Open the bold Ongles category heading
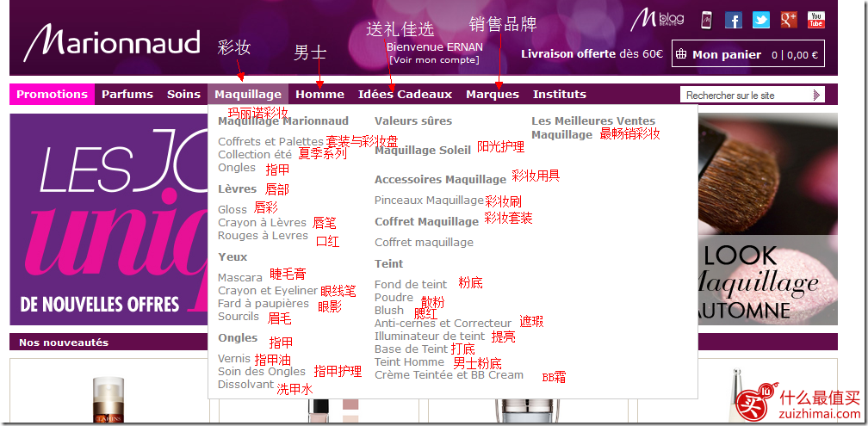Screen dimensions: 868x426 238,337
